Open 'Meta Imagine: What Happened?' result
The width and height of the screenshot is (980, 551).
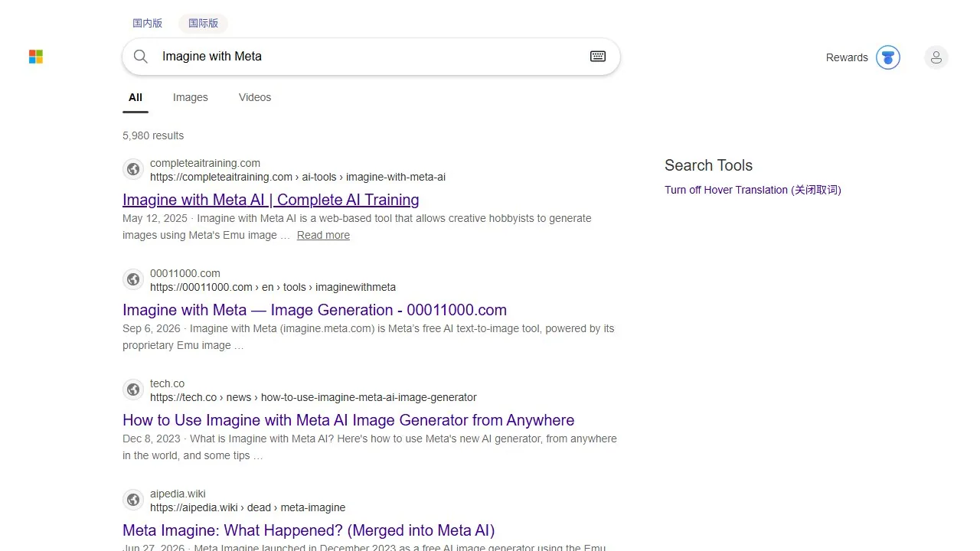coord(309,530)
